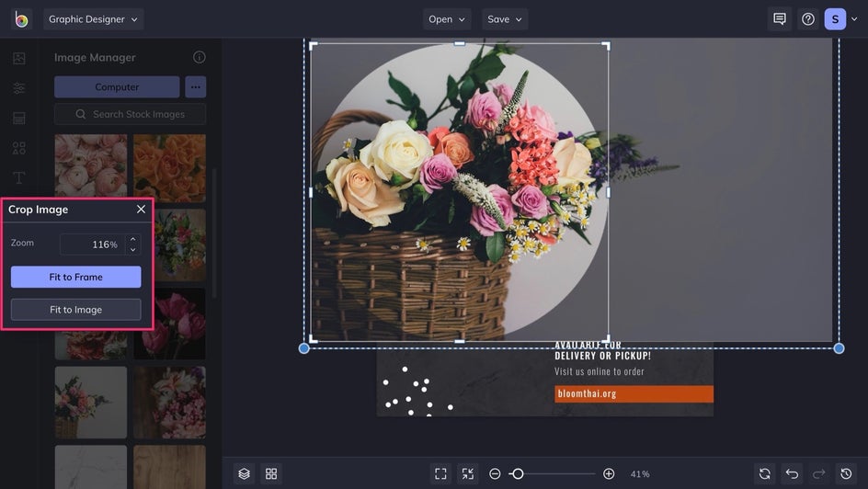Viewport: 868px width, 489px height.
Task: Click the bottom-right blue image handle
Action: click(x=839, y=348)
